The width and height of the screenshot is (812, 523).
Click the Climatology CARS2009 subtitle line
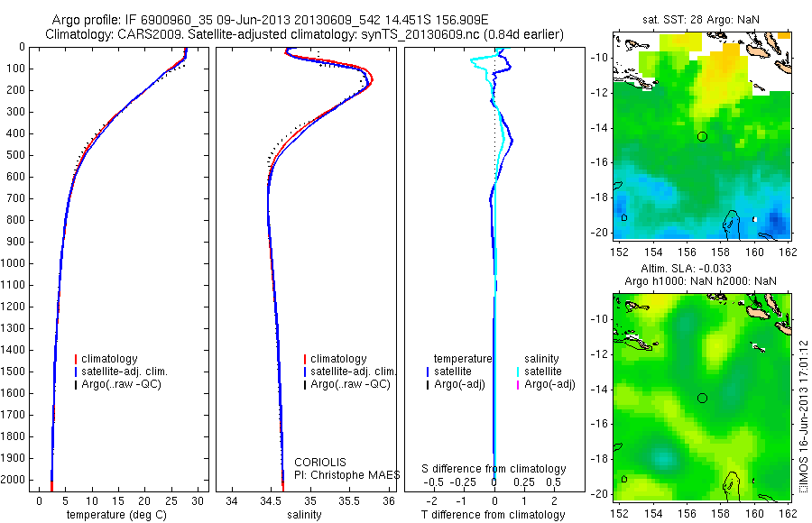click(x=305, y=34)
